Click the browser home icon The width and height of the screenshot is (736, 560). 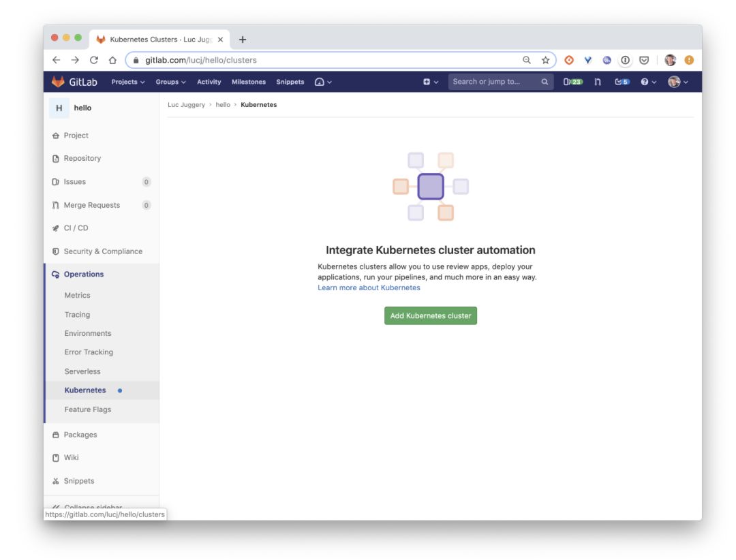click(x=112, y=60)
